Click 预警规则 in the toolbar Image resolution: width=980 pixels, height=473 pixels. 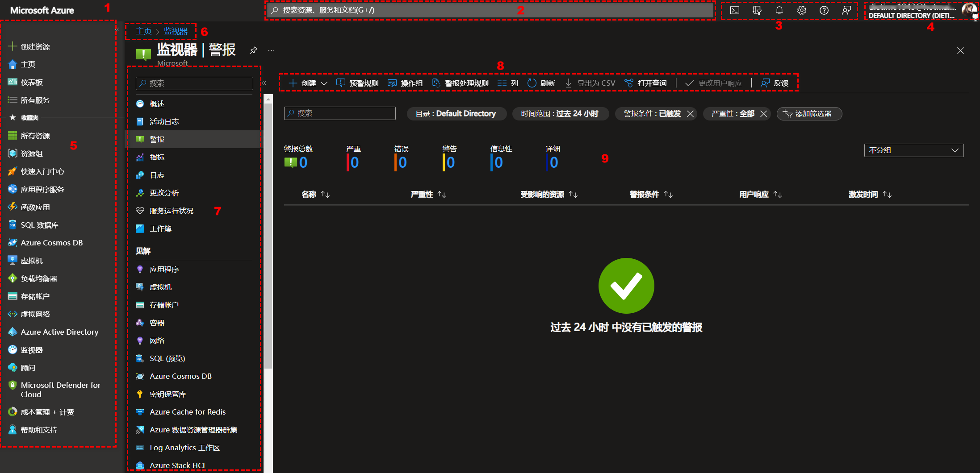(357, 83)
